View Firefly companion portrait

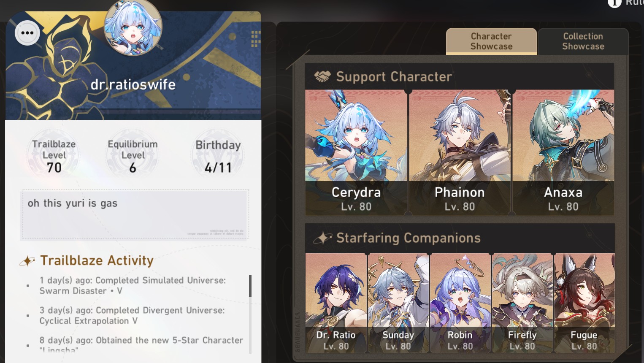pyautogui.click(x=522, y=303)
